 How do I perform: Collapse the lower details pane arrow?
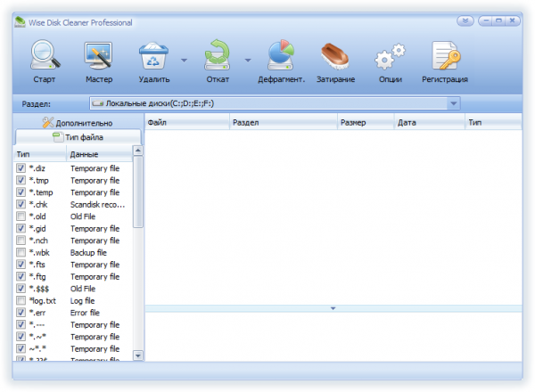pyautogui.click(x=333, y=308)
